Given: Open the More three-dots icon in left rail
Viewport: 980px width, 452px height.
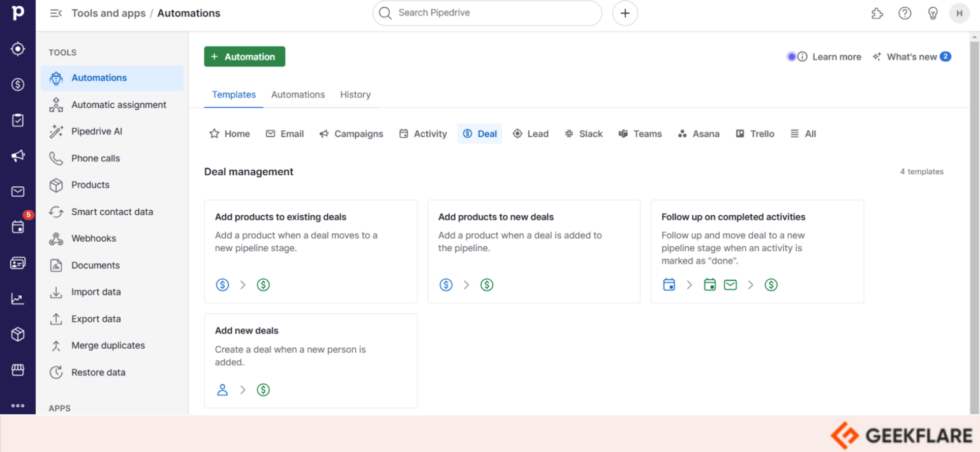Looking at the screenshot, I should pyautogui.click(x=18, y=405).
